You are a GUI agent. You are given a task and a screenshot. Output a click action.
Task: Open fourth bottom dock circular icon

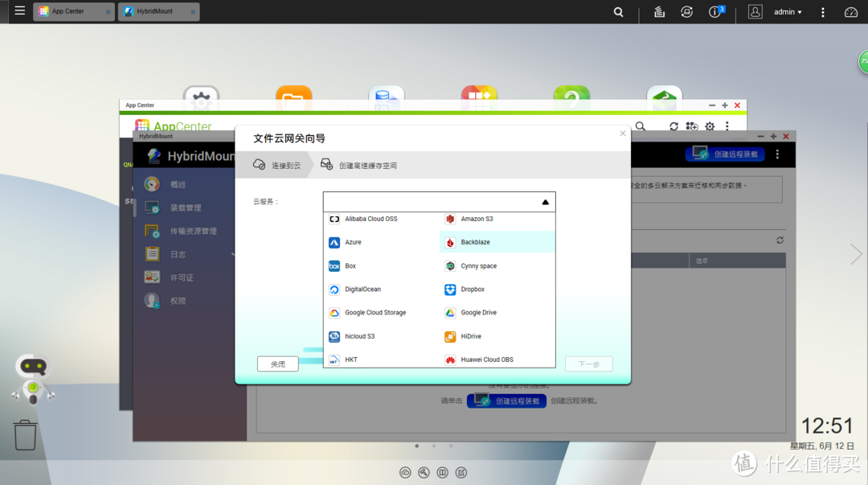click(x=461, y=472)
